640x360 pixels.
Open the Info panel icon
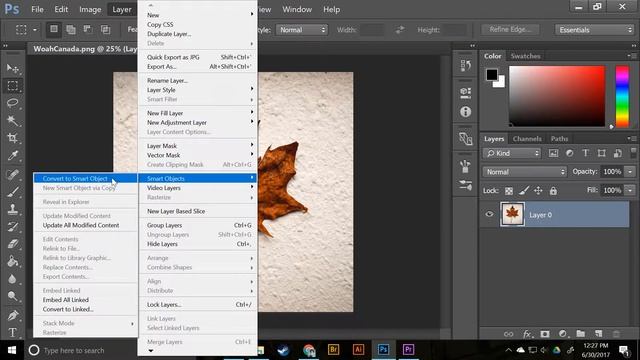pos(465,112)
